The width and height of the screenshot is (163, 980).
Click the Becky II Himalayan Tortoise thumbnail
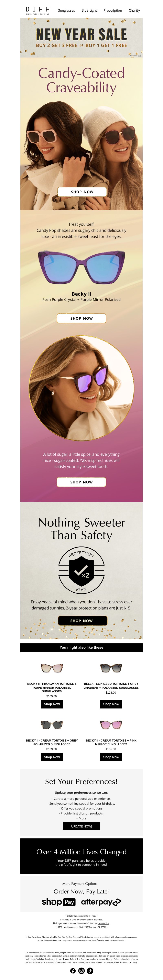(52, 668)
